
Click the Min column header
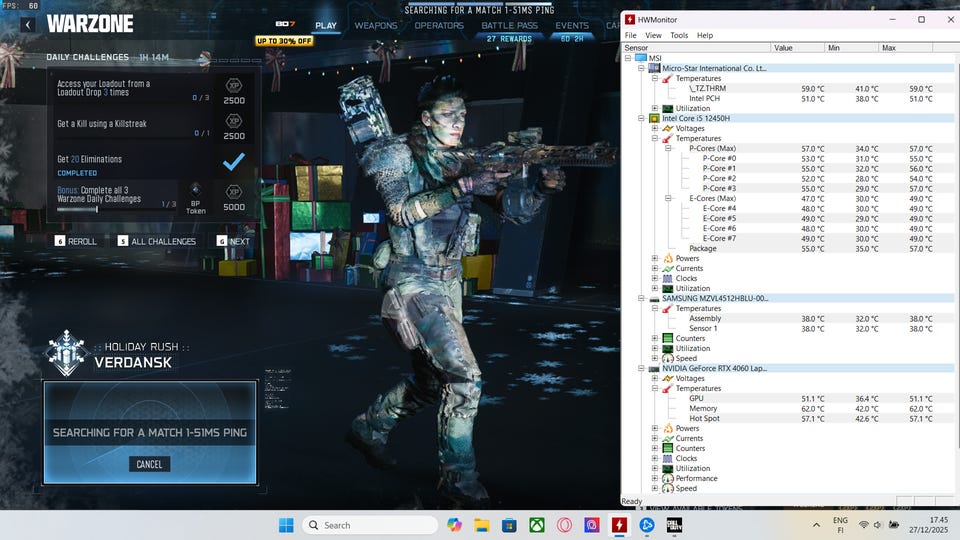851,48
